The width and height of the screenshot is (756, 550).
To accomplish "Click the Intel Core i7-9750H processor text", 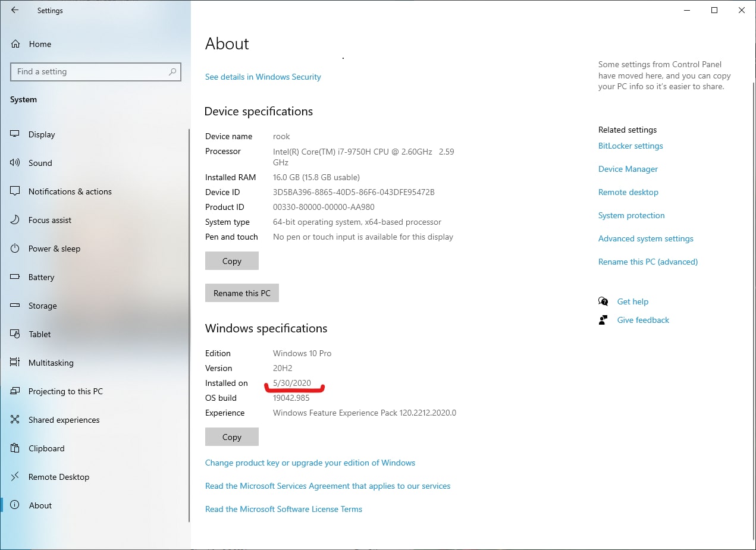I will coord(363,157).
